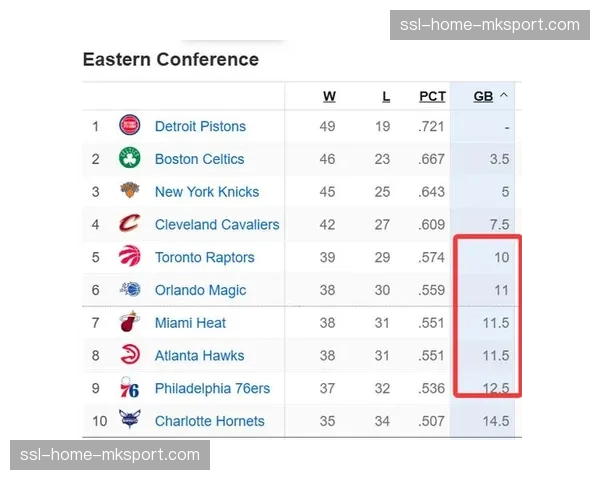Select the Eastern Conference heading

tap(170, 60)
